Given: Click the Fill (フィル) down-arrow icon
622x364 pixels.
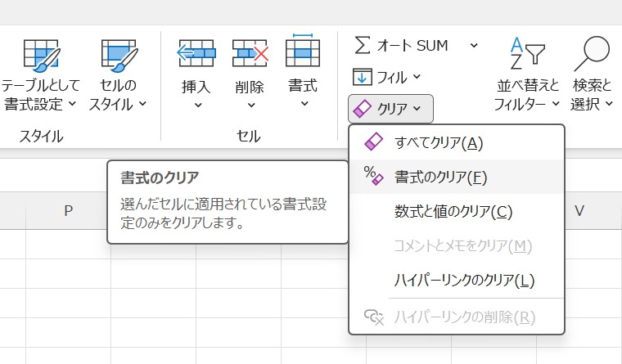Looking at the screenshot, I should point(362,77).
